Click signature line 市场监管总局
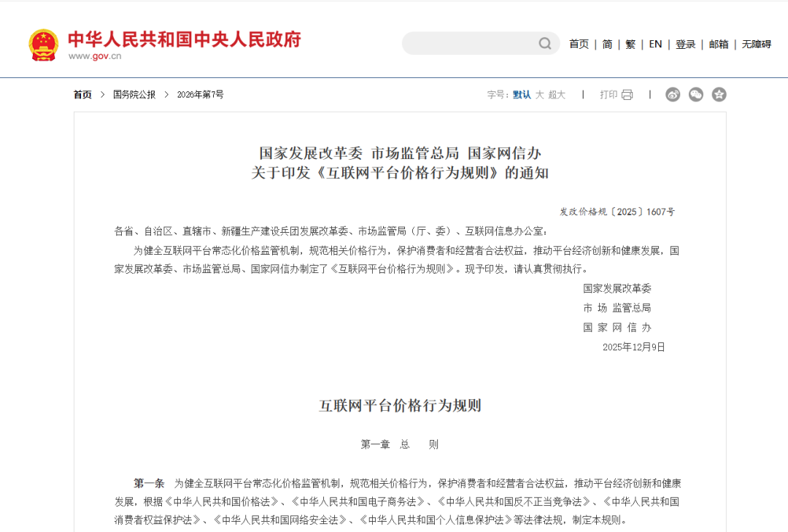 [x=617, y=308]
